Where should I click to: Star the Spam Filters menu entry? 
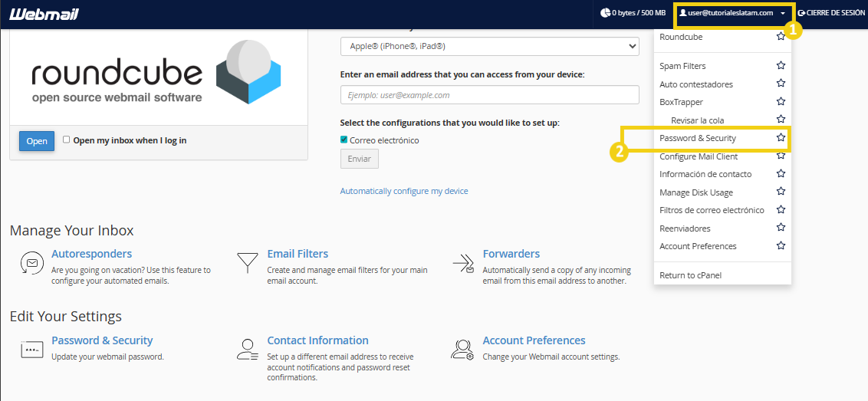(781, 65)
